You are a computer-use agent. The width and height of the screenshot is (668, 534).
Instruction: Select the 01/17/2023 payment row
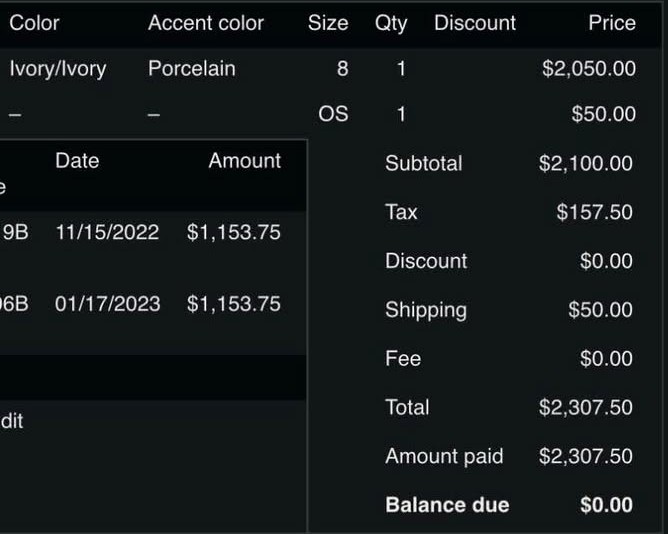[x=153, y=304]
